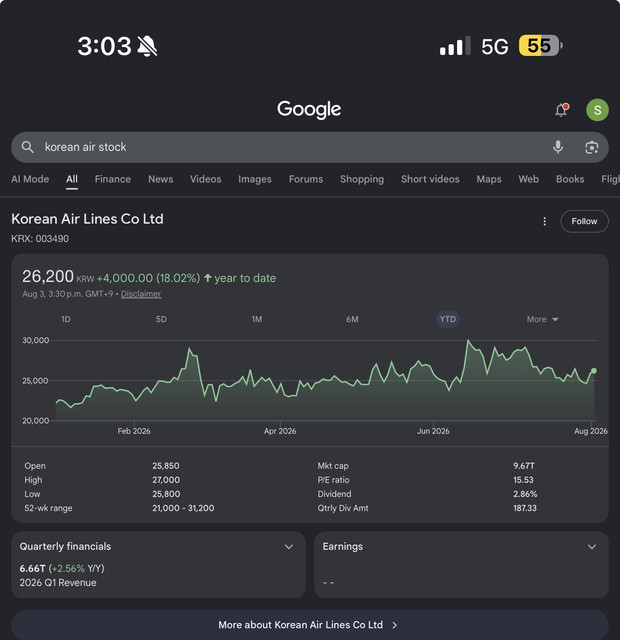The image size is (620, 640).
Task: Click the latest price point on chart
Action: [x=593, y=371]
